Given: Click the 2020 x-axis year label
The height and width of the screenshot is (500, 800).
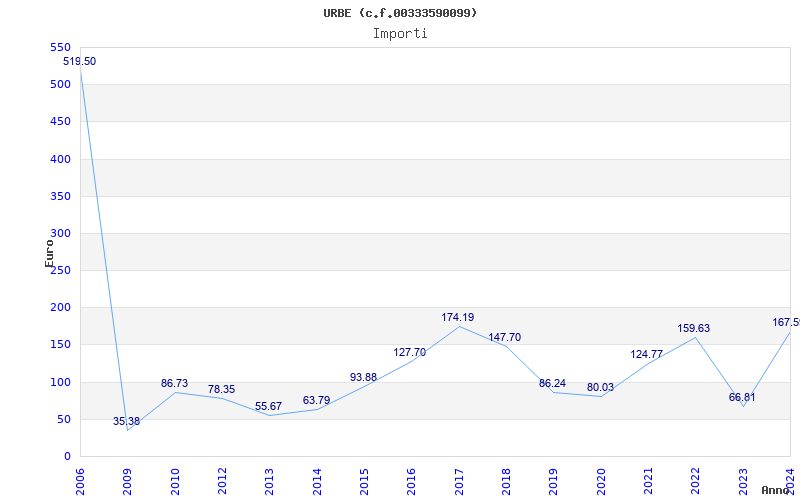Looking at the screenshot, I should click(601, 482).
